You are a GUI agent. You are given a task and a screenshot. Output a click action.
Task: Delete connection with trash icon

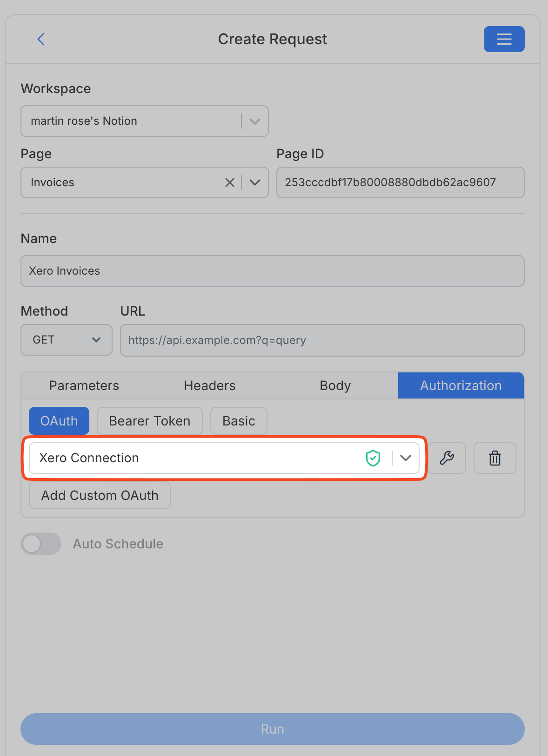click(495, 458)
